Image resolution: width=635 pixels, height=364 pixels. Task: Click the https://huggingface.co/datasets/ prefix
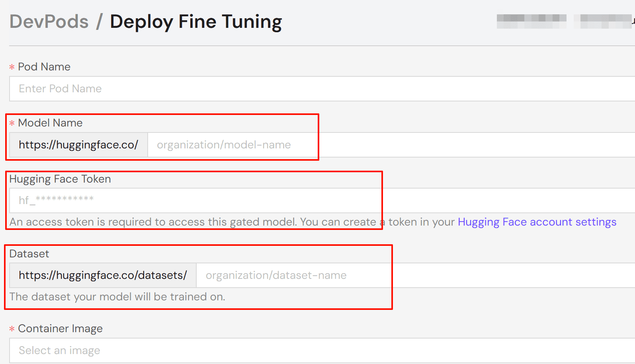click(103, 275)
